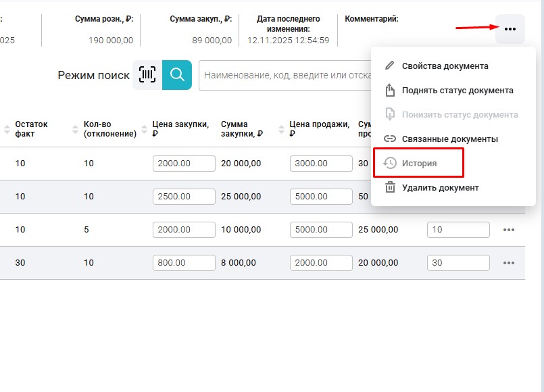Open three-dot menu for the 10 000,00 row
The width and height of the screenshot is (544, 392).
(x=509, y=230)
